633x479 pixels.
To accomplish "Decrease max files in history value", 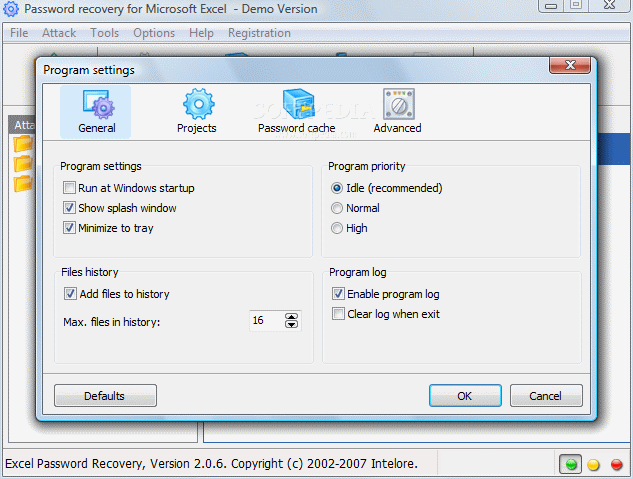I will tap(291, 324).
